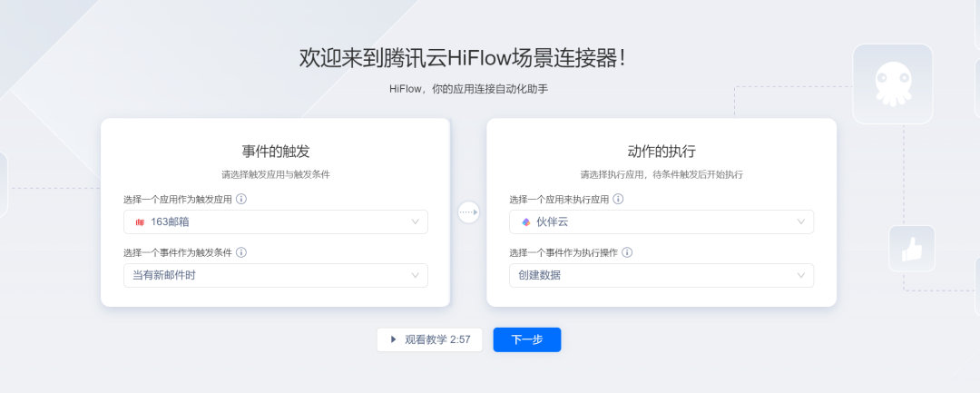Click the label 选择一个应用来执行应用
980x393 pixels.
559,200
